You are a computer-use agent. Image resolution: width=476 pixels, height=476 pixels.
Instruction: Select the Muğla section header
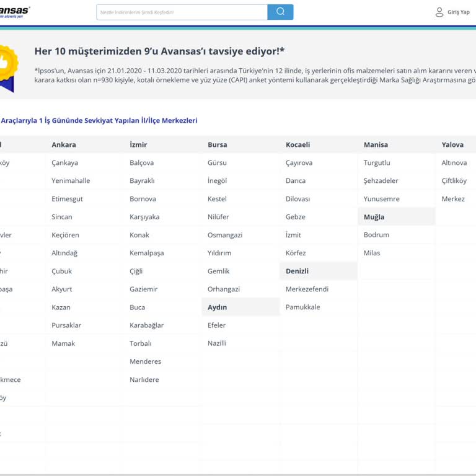pyautogui.click(x=374, y=217)
